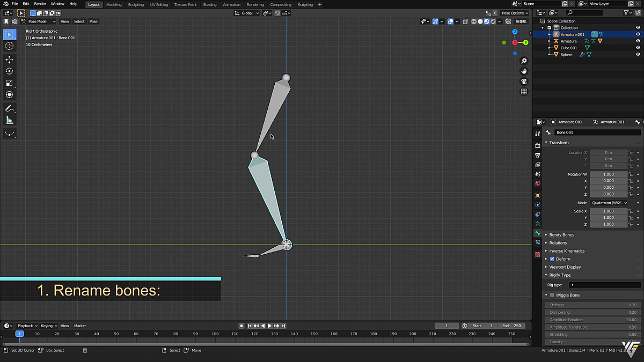
Task: Select the Cursor tool below Tweak
Action: [9, 46]
